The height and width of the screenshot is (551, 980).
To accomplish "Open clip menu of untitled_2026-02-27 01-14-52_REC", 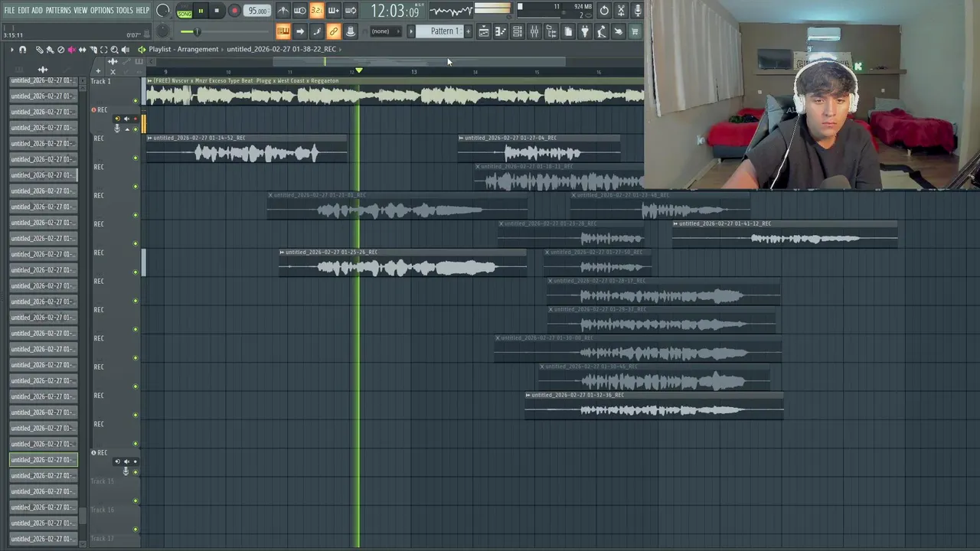I will [x=150, y=138].
